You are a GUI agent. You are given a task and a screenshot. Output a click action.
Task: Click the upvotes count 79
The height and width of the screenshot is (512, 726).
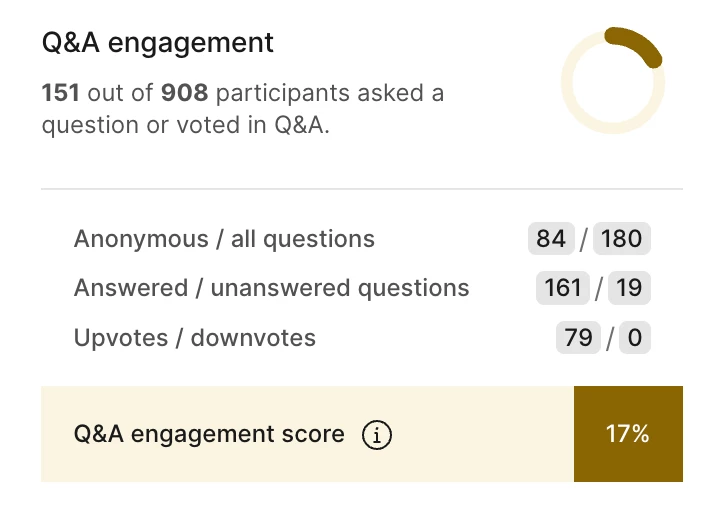(x=579, y=337)
